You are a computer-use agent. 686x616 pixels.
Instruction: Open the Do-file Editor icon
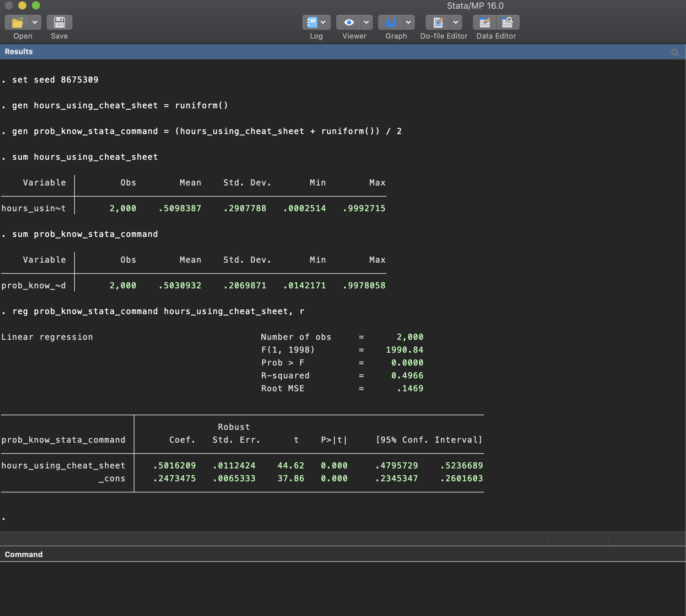click(438, 23)
